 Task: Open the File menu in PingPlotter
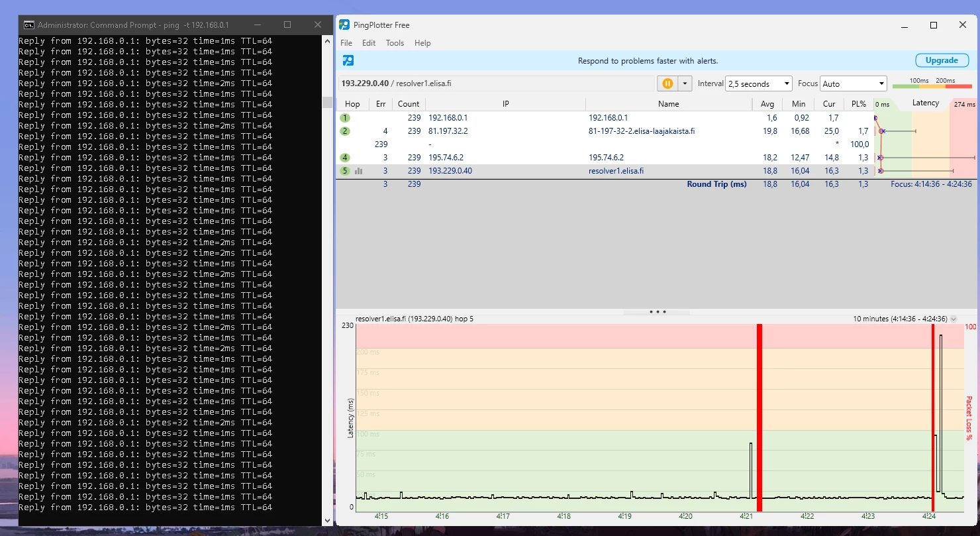point(346,43)
